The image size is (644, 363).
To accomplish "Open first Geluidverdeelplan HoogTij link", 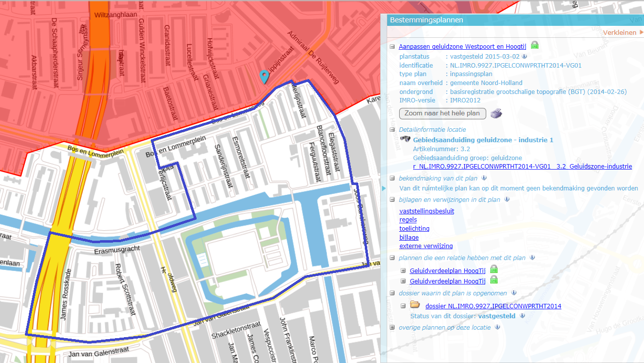I will coord(447,271).
